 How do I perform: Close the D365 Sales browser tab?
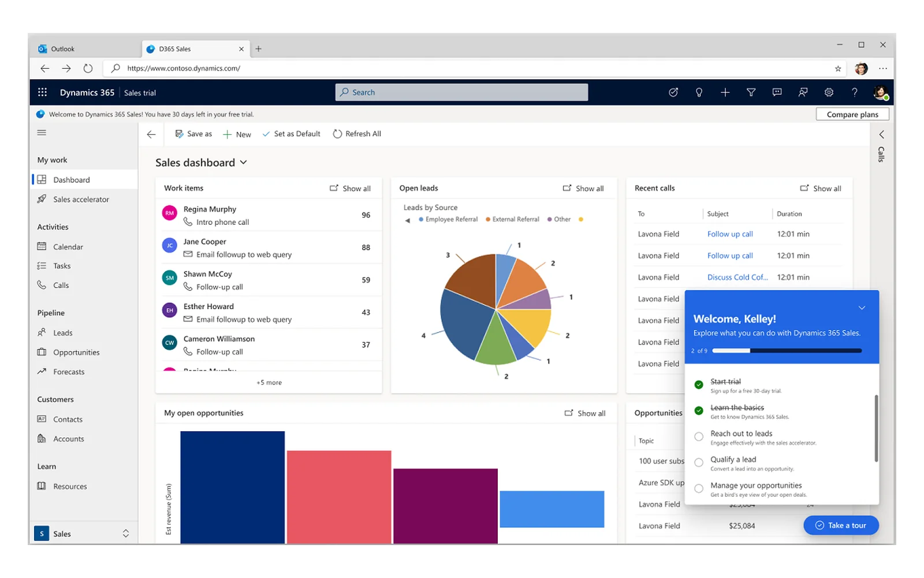[241, 49]
